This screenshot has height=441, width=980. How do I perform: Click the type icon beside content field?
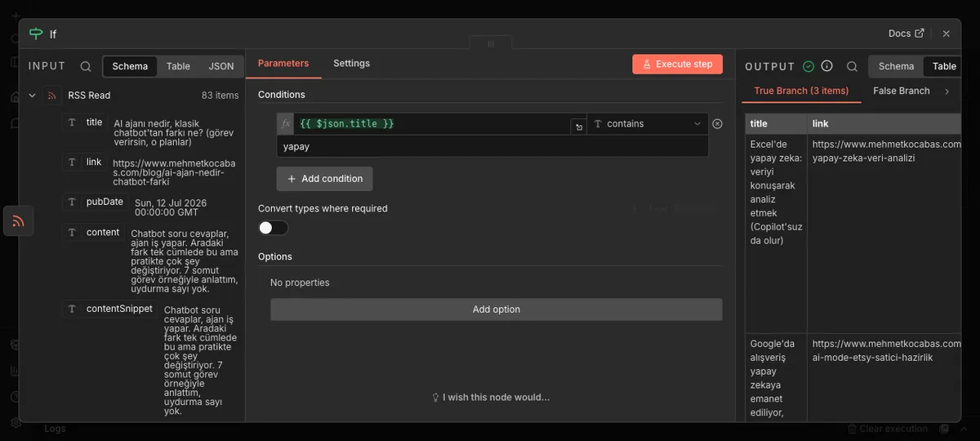pos(72,232)
